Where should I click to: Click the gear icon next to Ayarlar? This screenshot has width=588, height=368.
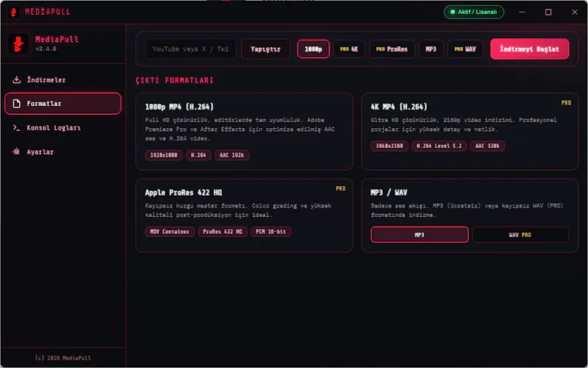[16, 152]
